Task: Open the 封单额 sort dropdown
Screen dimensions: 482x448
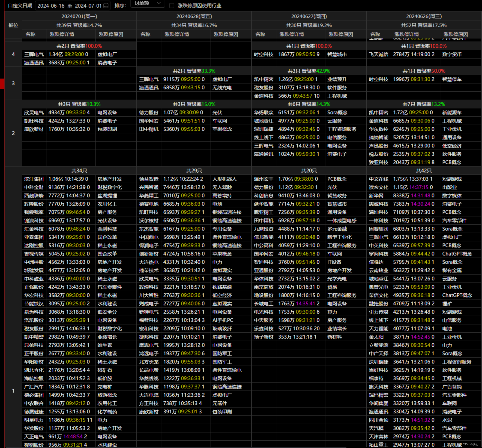Action: (x=148, y=3)
